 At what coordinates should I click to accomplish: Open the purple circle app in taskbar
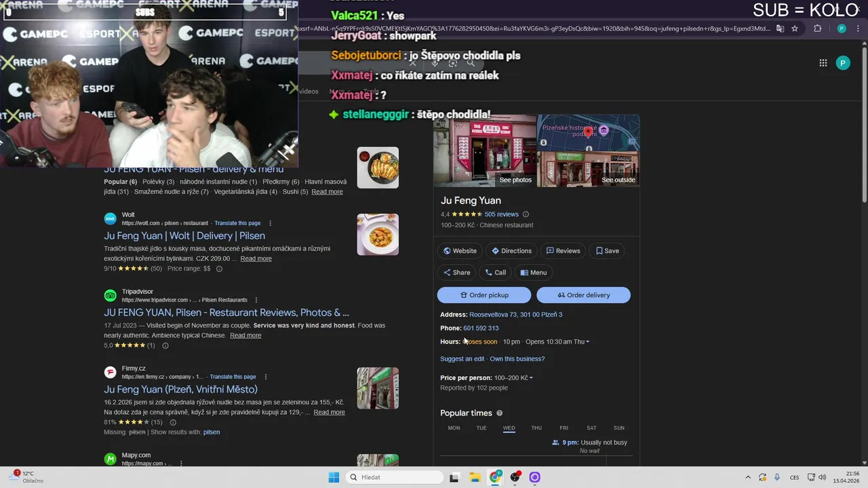(x=534, y=477)
